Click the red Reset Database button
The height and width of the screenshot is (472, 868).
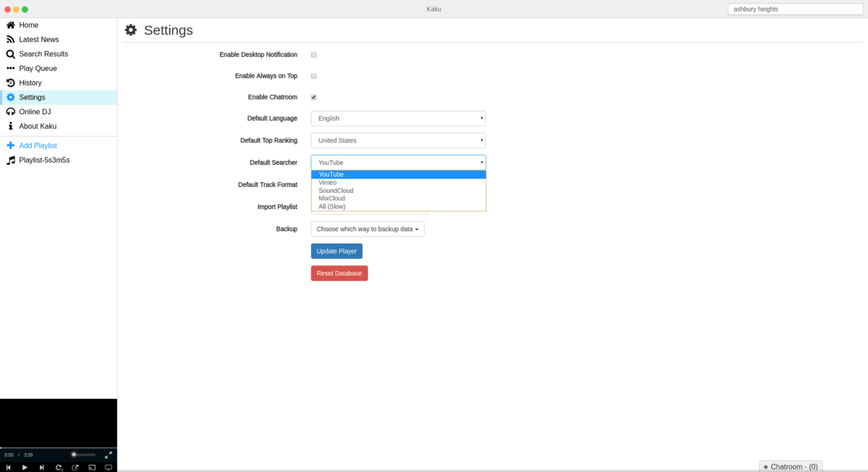339,273
